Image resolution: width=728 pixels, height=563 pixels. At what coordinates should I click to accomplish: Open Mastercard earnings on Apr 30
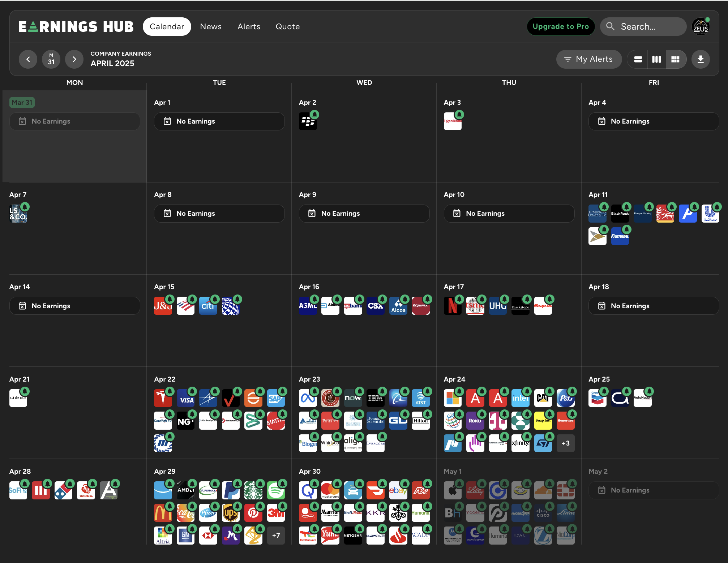click(330, 490)
